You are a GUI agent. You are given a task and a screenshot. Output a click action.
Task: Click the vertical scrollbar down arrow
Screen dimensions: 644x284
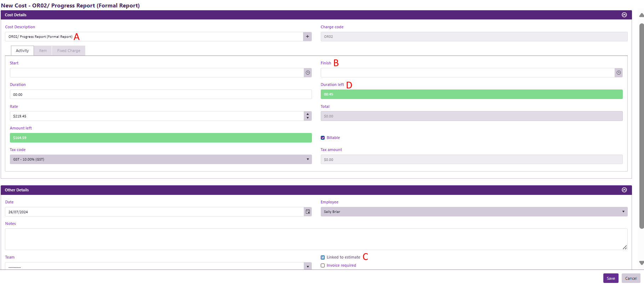pyautogui.click(x=642, y=263)
